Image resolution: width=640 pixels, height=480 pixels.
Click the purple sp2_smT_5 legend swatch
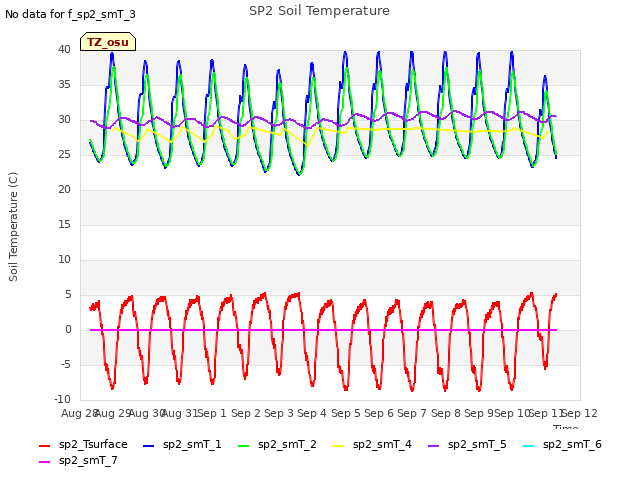click(433, 446)
